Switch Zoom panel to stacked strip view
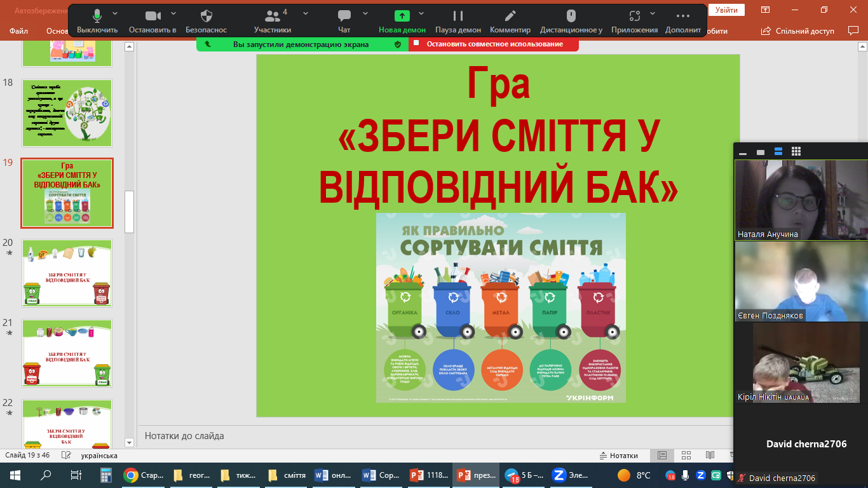Viewport: 868px width, 488px height. [x=778, y=152]
